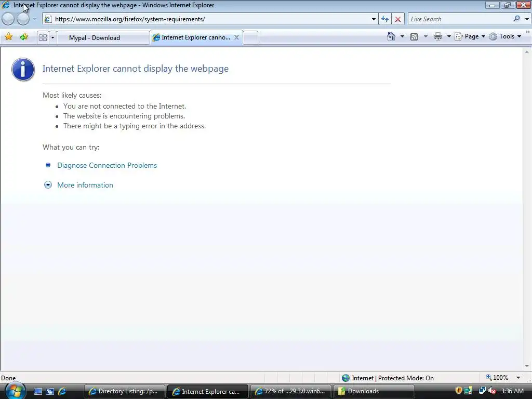Screen dimensions: 532x399
Task: Open a new blank tab
Action: click(x=250, y=37)
